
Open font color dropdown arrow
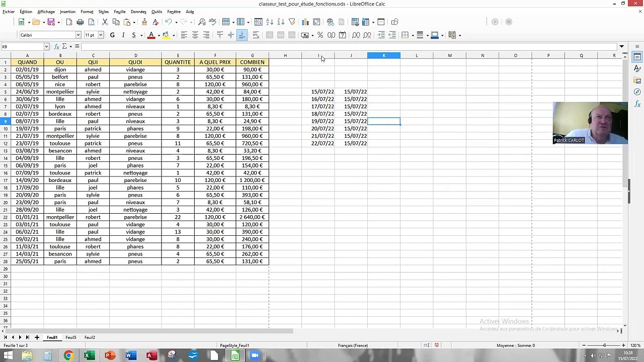point(158,35)
